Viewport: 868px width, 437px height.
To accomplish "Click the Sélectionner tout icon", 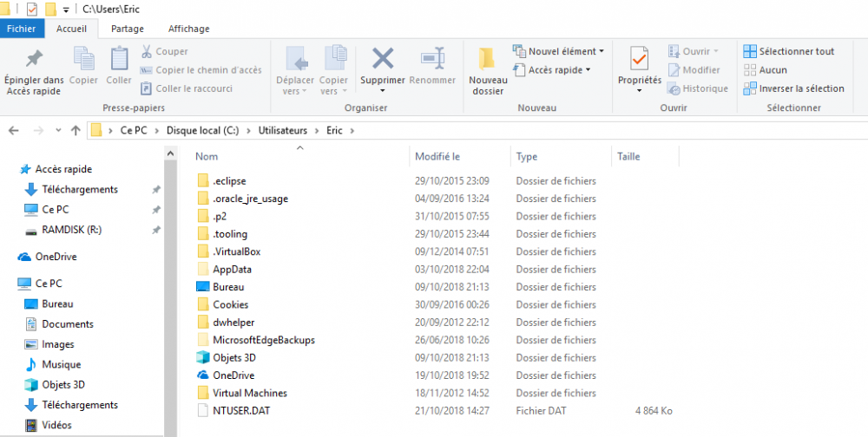I will tap(750, 51).
